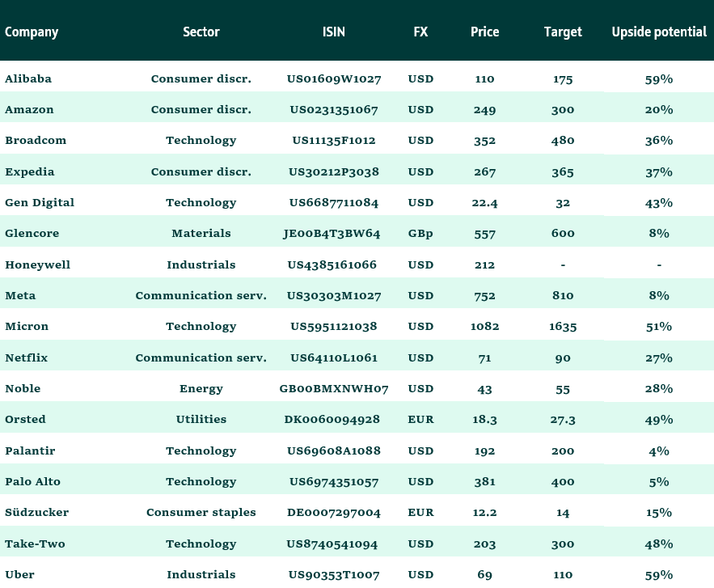The width and height of the screenshot is (714, 588).
Task: Select the Uber company cell
Action: click(x=19, y=574)
